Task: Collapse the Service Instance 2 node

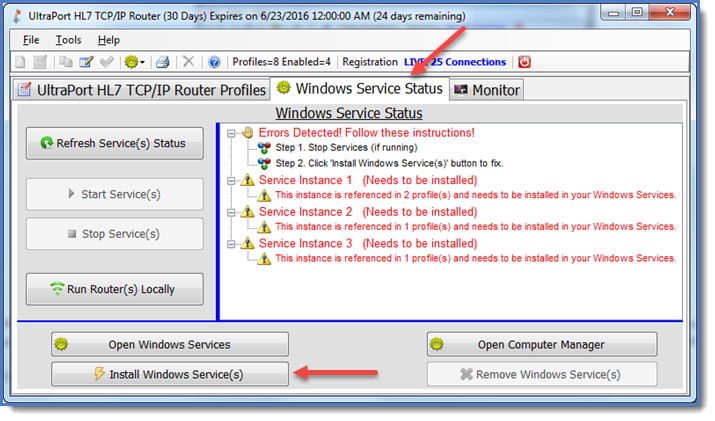Action: click(231, 213)
